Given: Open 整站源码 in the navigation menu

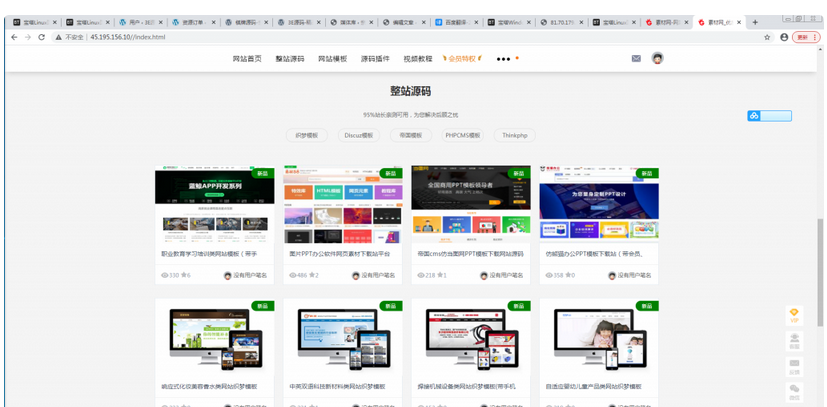Looking at the screenshot, I should coord(290,59).
